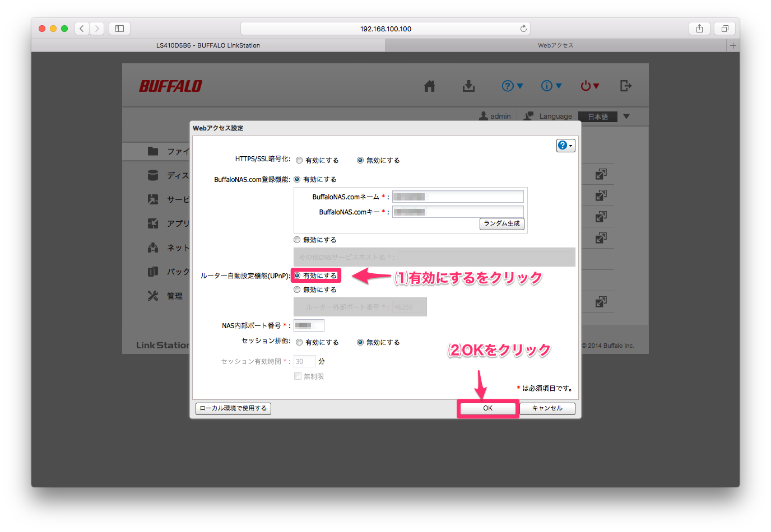This screenshot has width=771, height=532.
Task: Switch to the Webアクセス tab
Action: [x=556, y=45]
